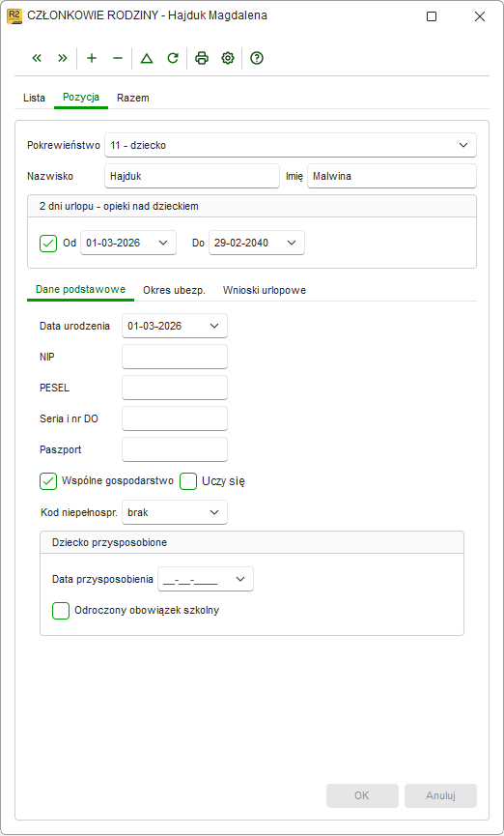Screen dimensions: 504x836
Task: Click the Nazwisko field containing Hajduk
Action: tap(192, 176)
